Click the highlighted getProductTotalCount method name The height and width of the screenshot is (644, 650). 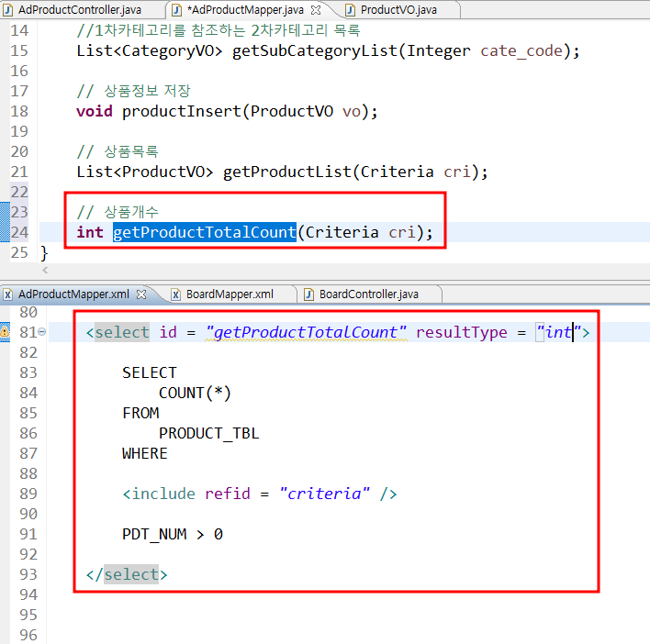205,232
